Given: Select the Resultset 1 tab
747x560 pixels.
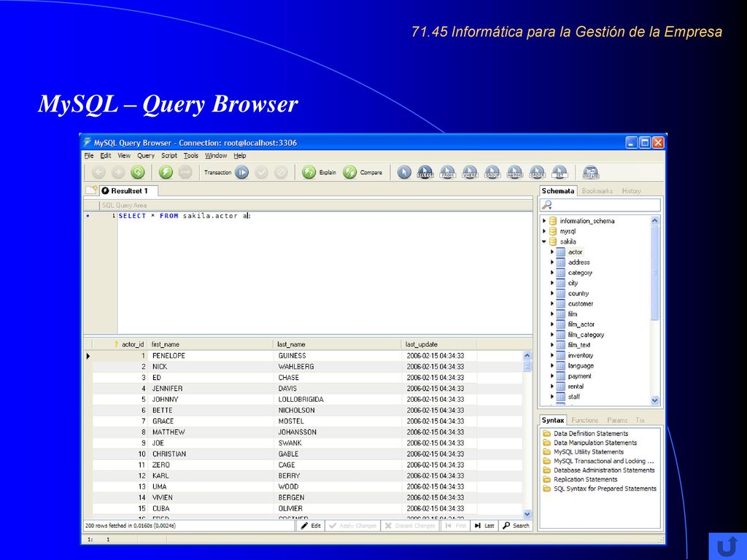Looking at the screenshot, I should pos(129,190).
